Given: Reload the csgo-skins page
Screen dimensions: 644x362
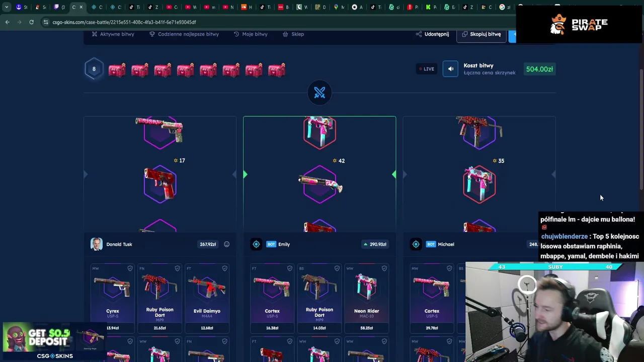Looking at the screenshot, I should coord(31,22).
